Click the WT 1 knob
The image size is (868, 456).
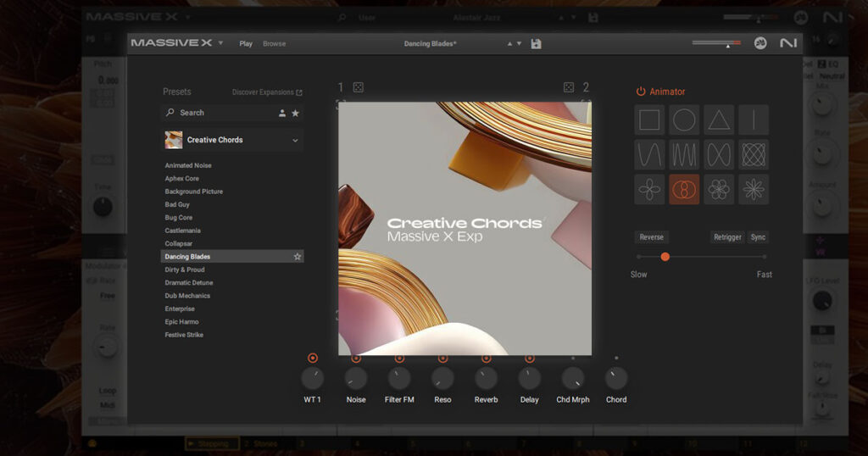click(x=312, y=379)
